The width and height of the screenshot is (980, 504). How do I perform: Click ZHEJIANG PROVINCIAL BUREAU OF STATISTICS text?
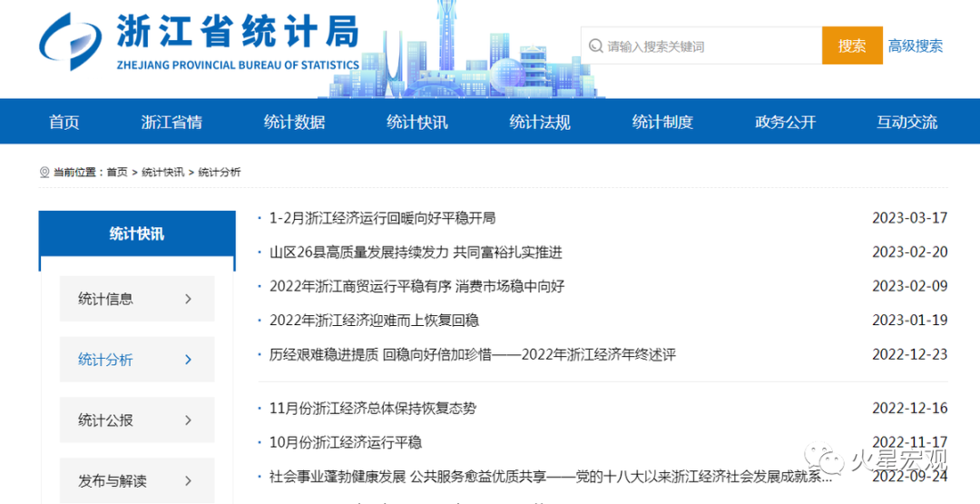pos(238,65)
